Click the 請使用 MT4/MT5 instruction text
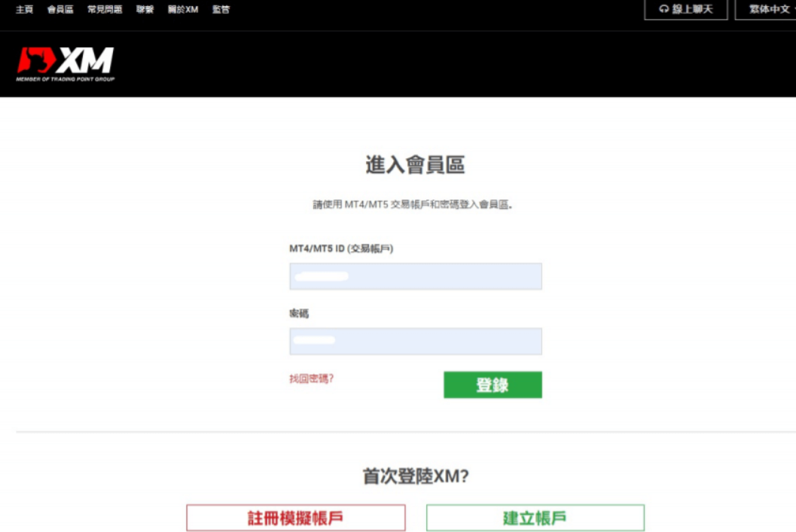Screen dimensions: 796x532 point(412,205)
